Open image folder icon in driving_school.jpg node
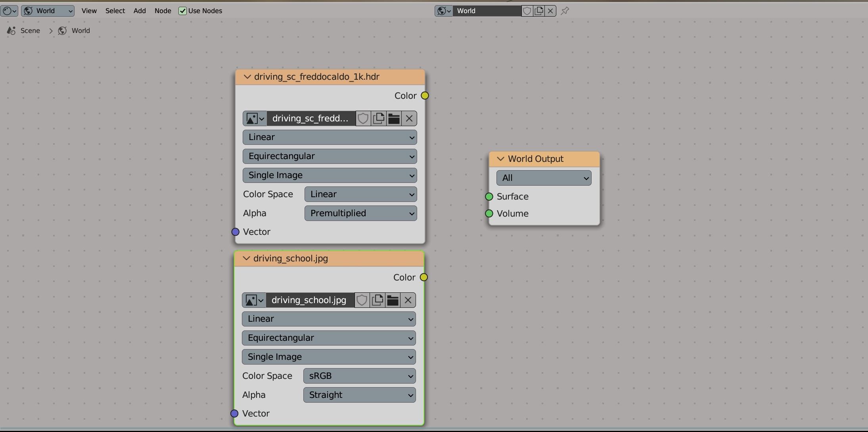This screenshot has width=868, height=432. point(393,300)
